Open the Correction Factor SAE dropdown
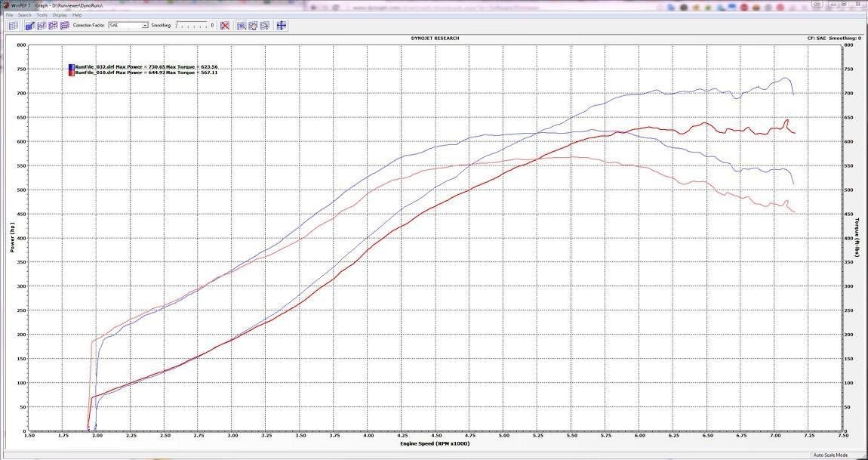This screenshot has width=868, height=460. pyautogui.click(x=144, y=25)
